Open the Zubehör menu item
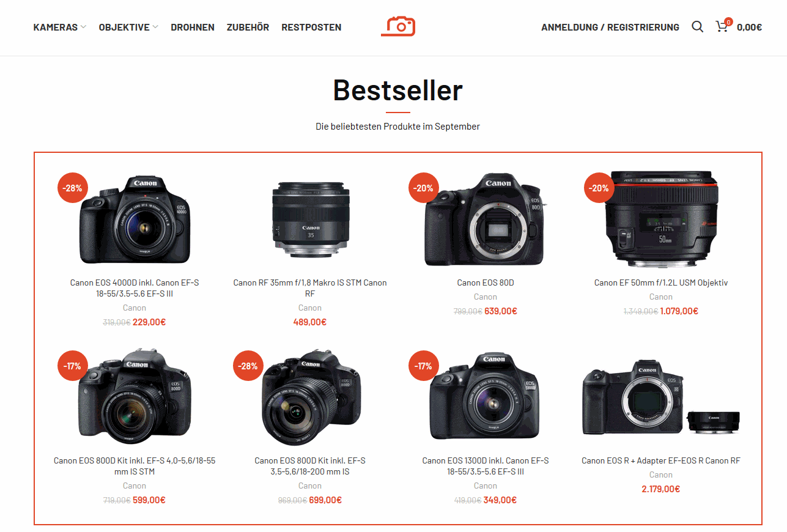This screenshot has height=532, width=787. tap(248, 27)
